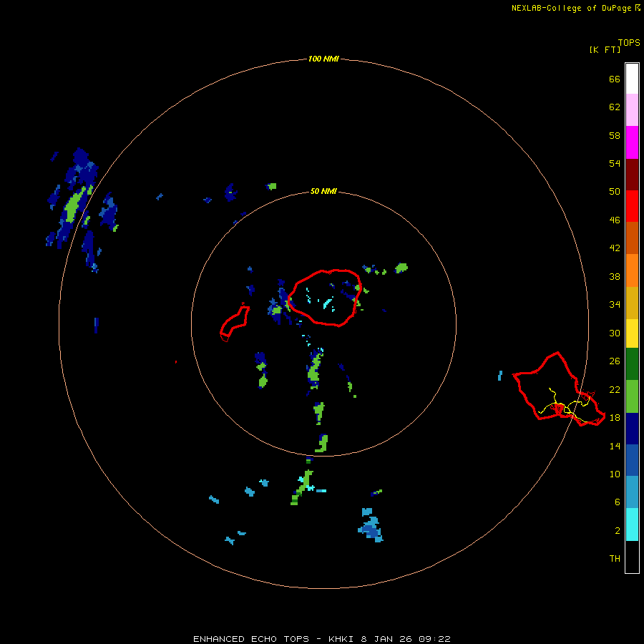
Task: Click the light pink 62 kft legend swatch
Action: (632, 110)
